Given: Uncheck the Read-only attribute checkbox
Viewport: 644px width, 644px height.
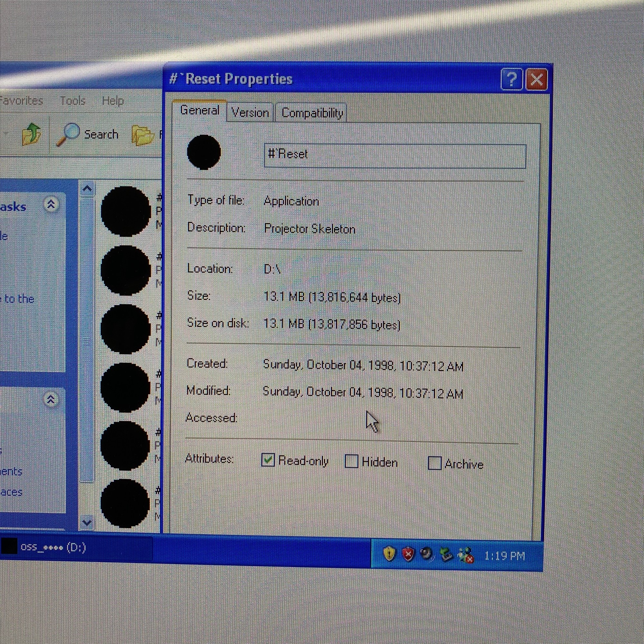Looking at the screenshot, I should pos(268,460).
